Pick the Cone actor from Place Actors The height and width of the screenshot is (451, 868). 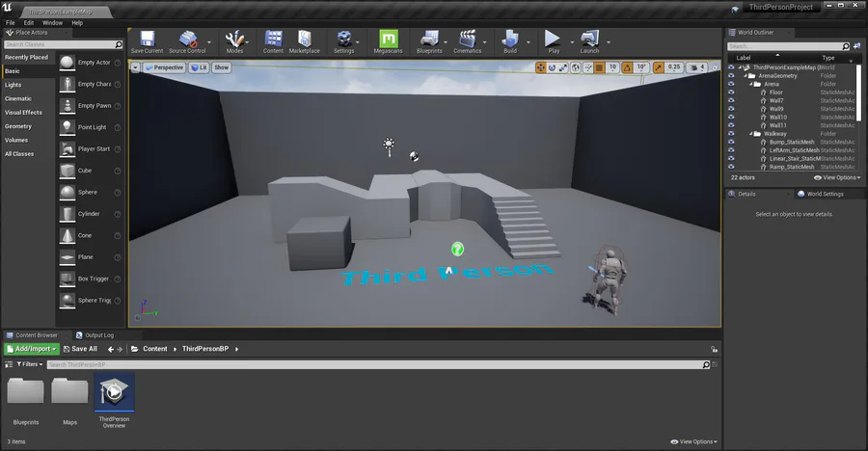click(x=67, y=235)
